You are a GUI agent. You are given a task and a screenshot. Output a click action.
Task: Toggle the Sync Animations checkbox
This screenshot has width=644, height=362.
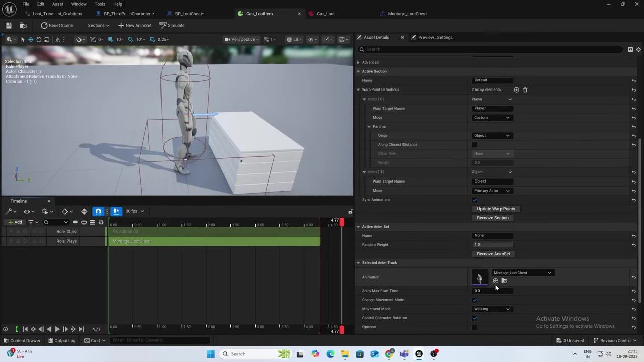tap(475, 200)
